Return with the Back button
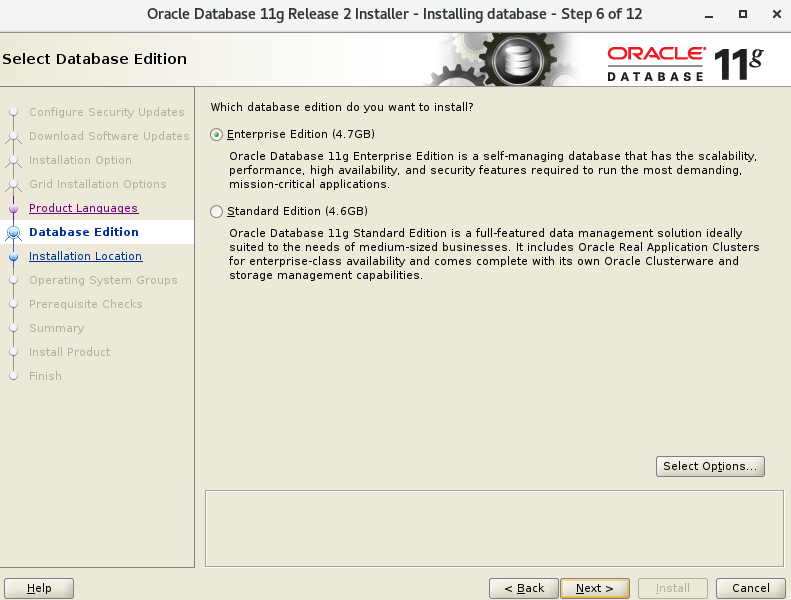 tap(524, 588)
